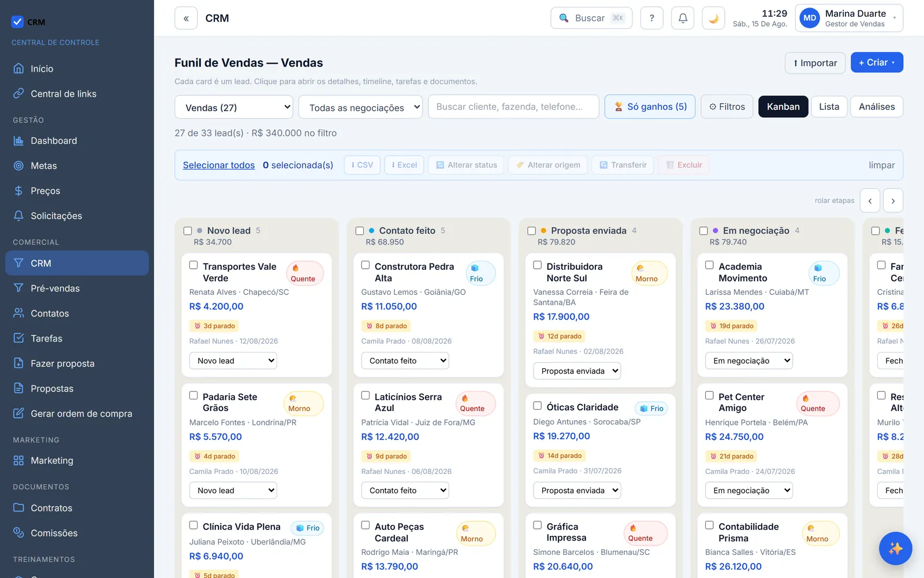Click the Contatos people icon
The height and width of the screenshot is (578, 924).
tap(18, 313)
